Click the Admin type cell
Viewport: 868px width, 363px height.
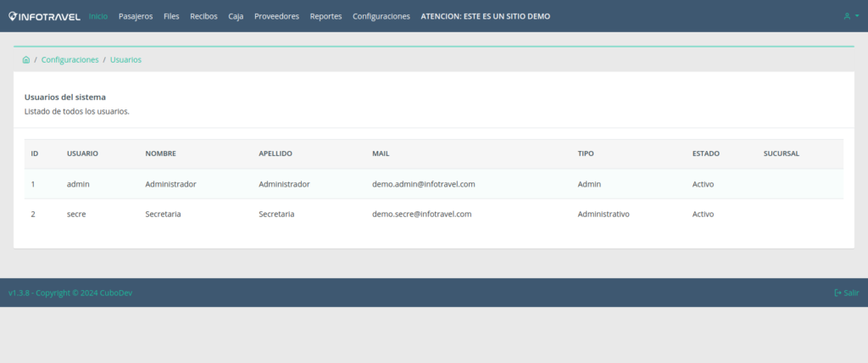pyautogui.click(x=589, y=184)
